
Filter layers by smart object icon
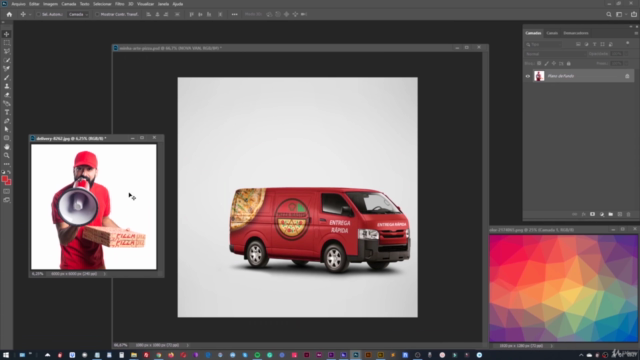(611, 44)
